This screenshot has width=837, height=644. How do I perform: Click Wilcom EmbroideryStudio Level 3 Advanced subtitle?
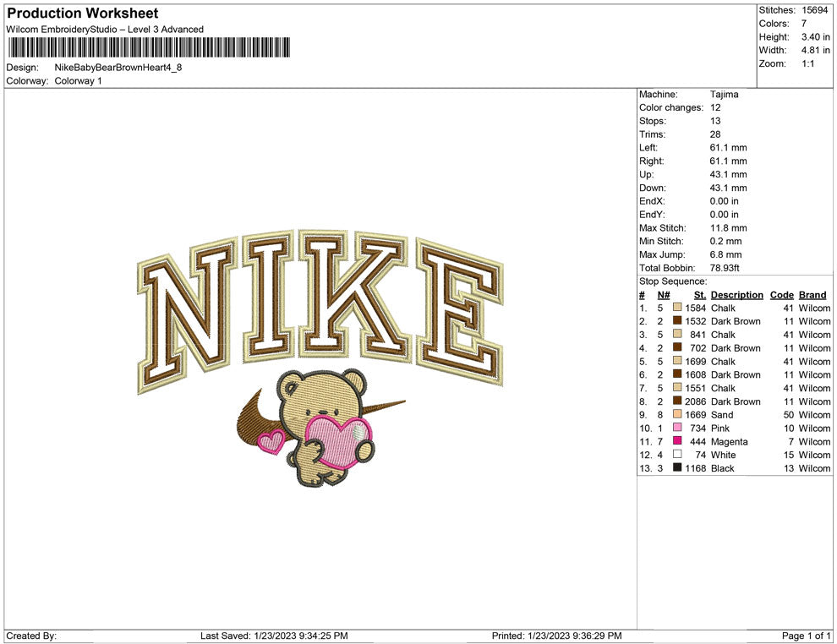[x=105, y=30]
